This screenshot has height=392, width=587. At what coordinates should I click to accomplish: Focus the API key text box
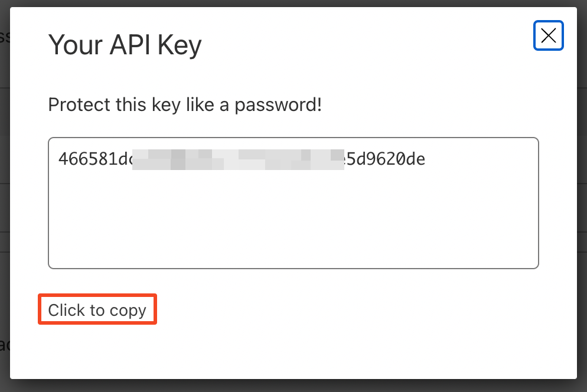tap(293, 203)
